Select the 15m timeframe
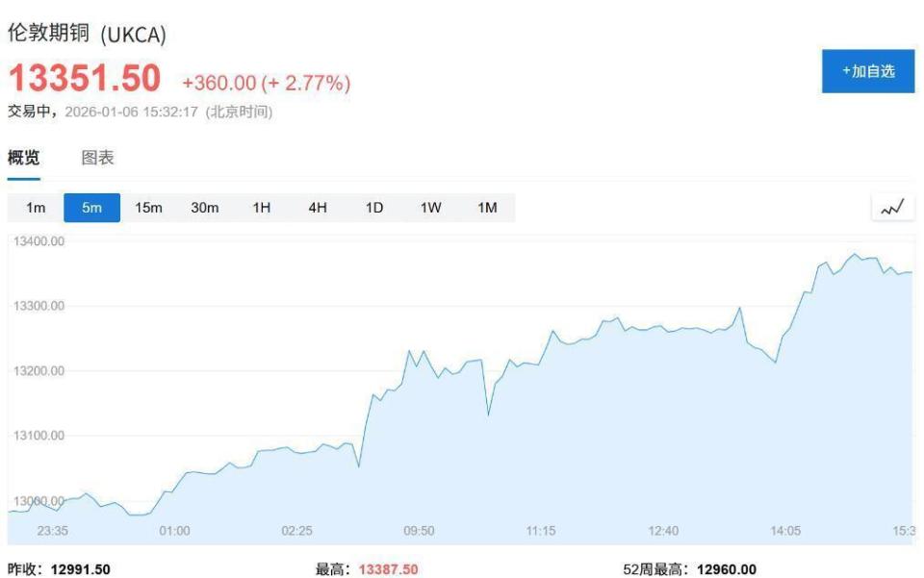The width and height of the screenshot is (924, 578). click(x=148, y=207)
